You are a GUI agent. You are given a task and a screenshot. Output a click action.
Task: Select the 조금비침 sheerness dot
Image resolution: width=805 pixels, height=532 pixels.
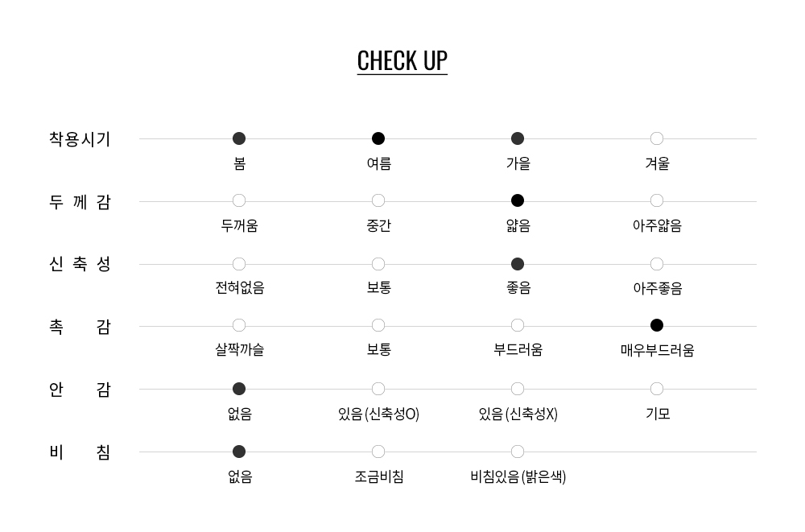(378, 452)
